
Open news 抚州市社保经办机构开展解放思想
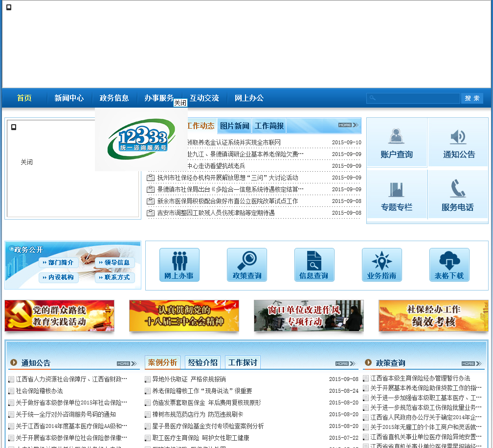coord(227,178)
